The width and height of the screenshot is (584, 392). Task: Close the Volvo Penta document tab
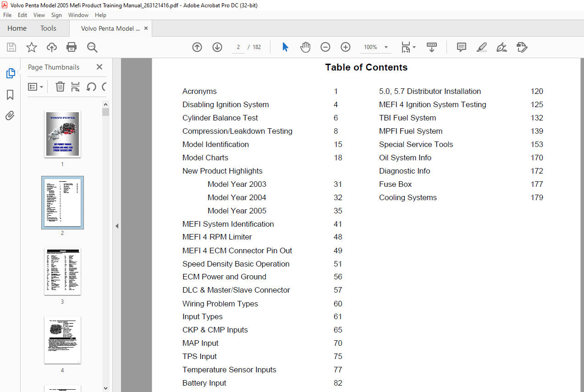pyautogui.click(x=146, y=28)
